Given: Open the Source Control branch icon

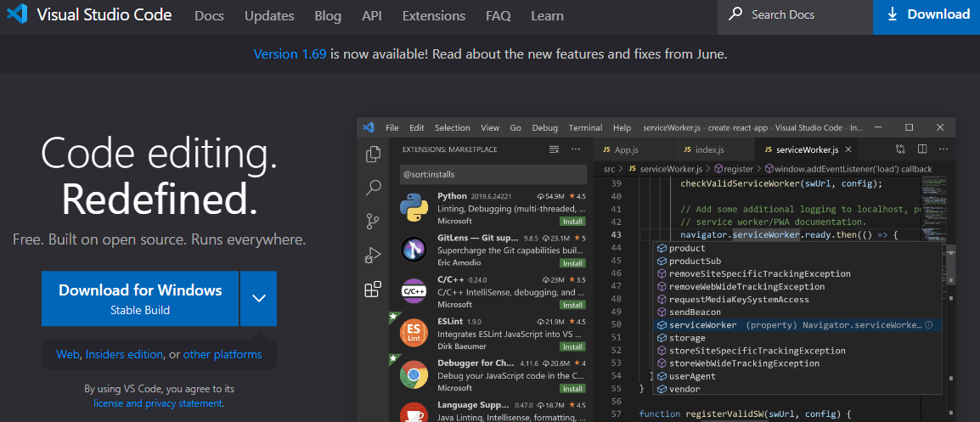Looking at the screenshot, I should [372, 222].
